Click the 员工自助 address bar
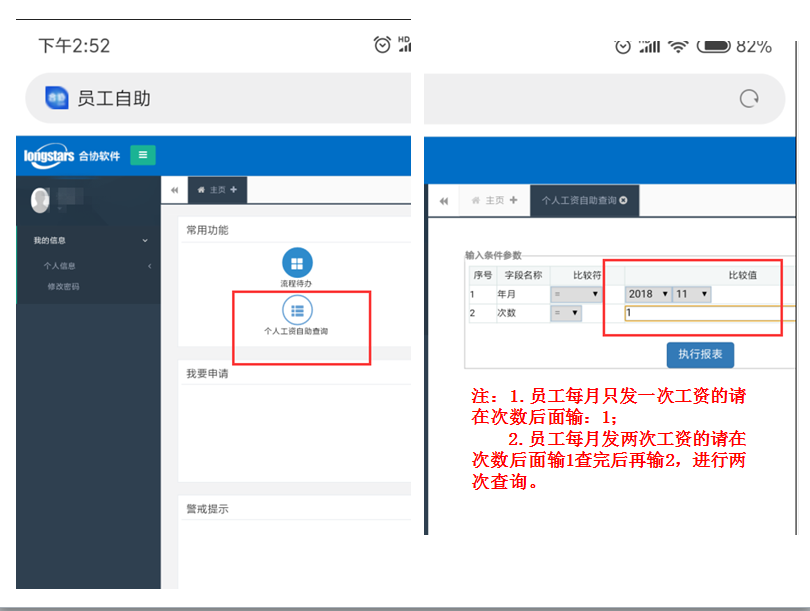 (217, 98)
